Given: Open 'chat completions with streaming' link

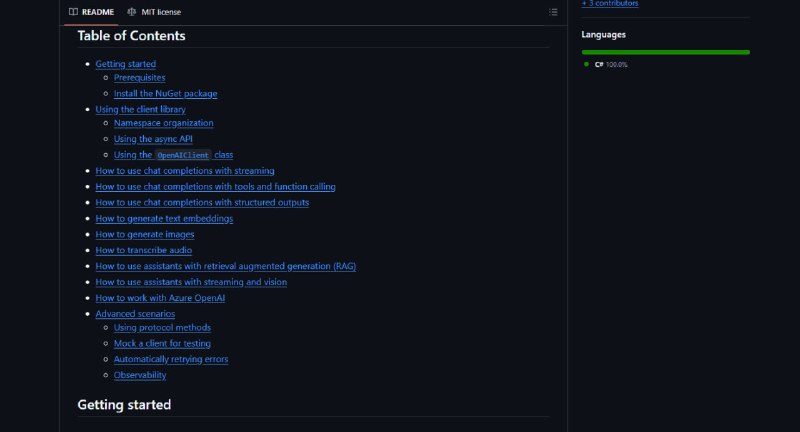Looking at the screenshot, I should pos(185,171).
